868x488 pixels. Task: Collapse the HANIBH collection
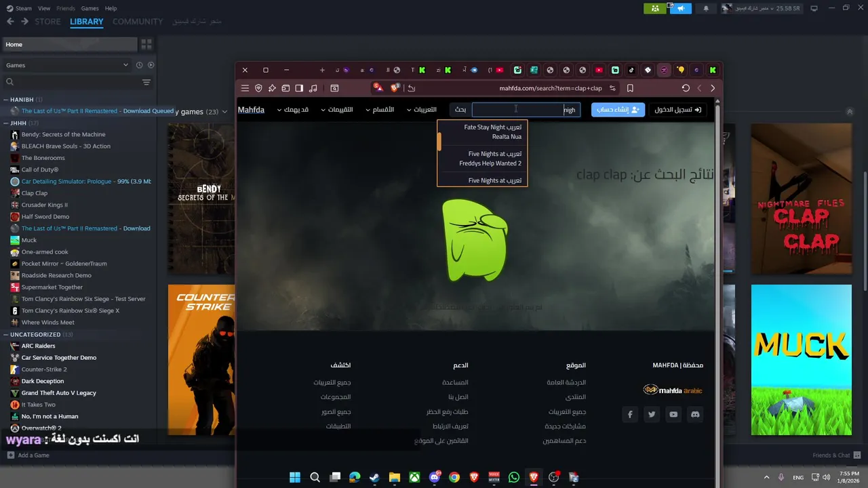[6, 100]
